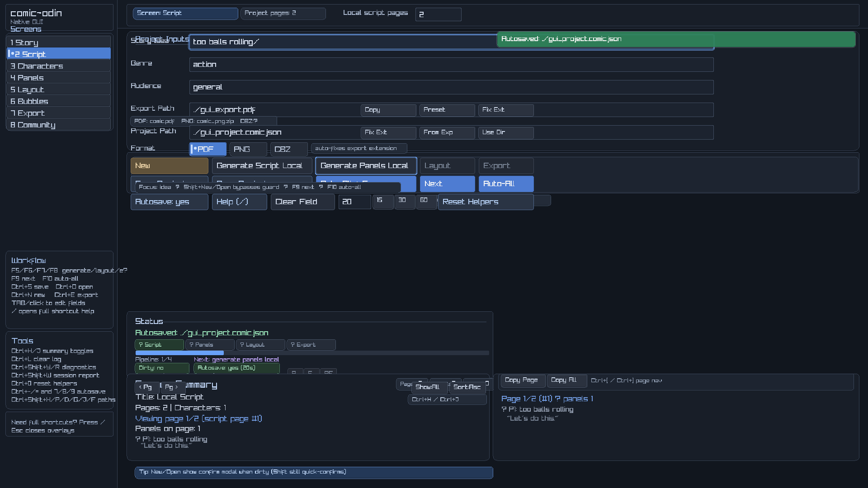Click the Export pipeline button
The height and width of the screenshot is (488, 868).
[x=506, y=166]
